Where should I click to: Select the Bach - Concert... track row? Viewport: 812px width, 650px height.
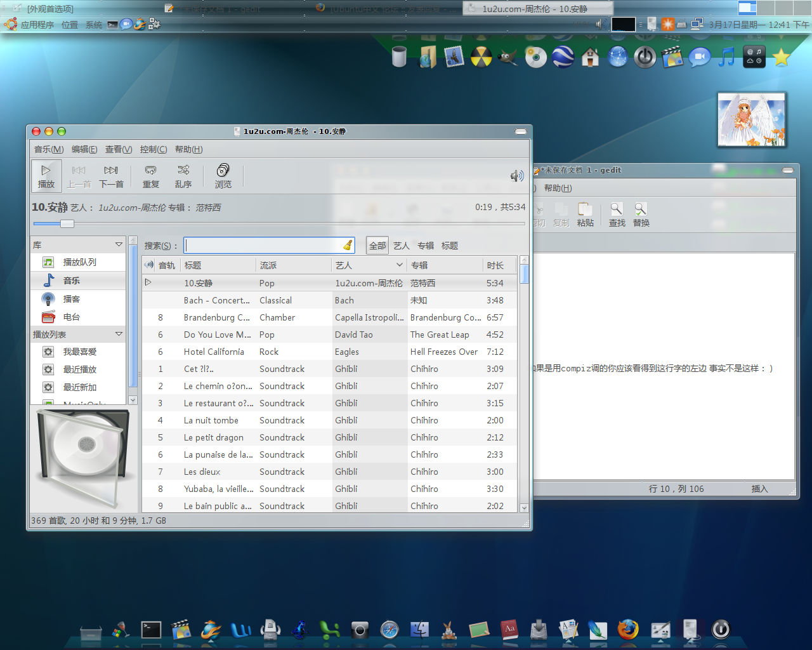click(x=330, y=300)
